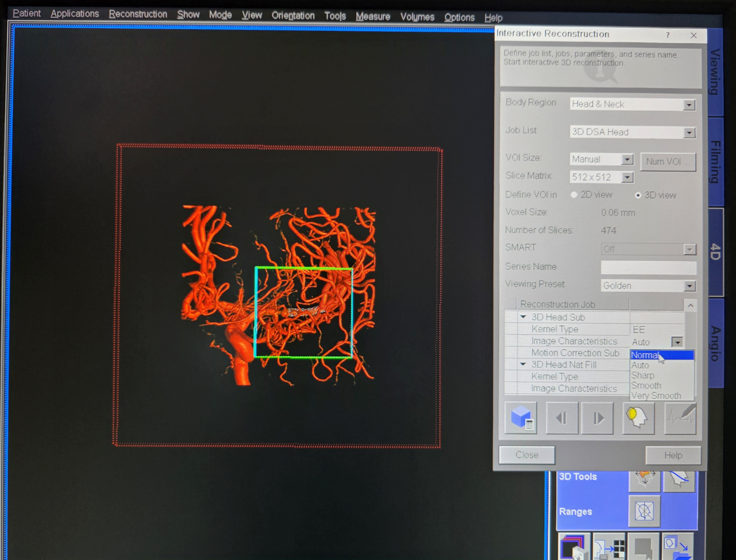Screen dimensions: 736x560
Task: Click the blue cube reconstruction start icon
Action: [x=521, y=418]
